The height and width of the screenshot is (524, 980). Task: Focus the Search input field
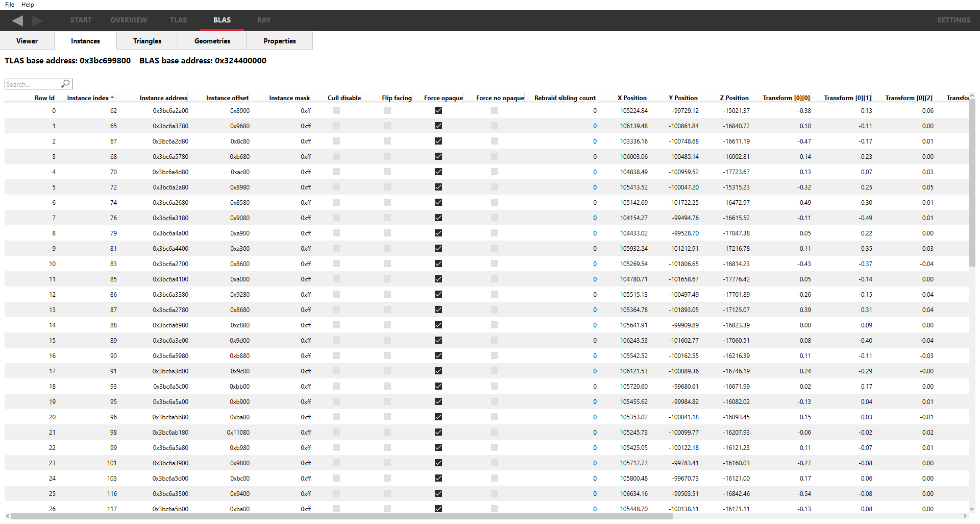tap(33, 84)
